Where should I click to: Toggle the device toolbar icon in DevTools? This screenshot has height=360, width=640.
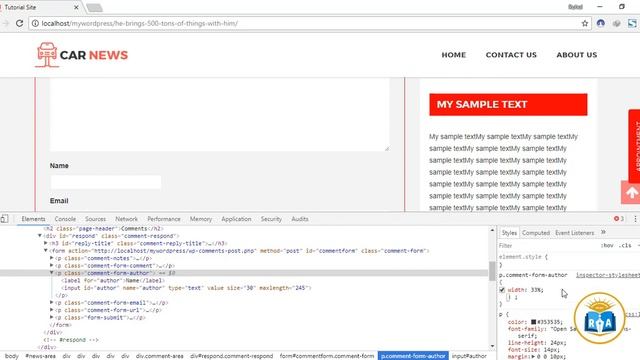(x=4, y=219)
